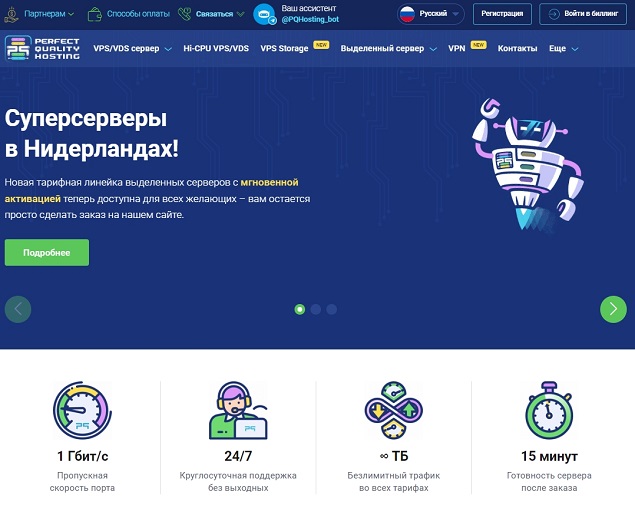Click the Ваш ассистент label
Image resolution: width=635 pixels, height=515 pixels.
(309, 8)
